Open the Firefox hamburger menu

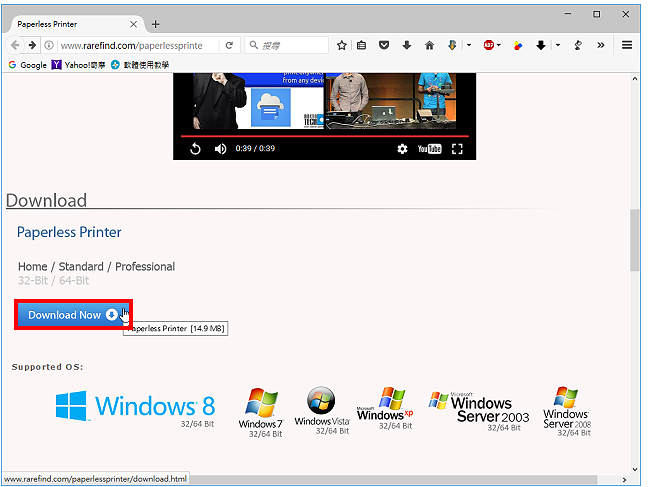[x=627, y=45]
